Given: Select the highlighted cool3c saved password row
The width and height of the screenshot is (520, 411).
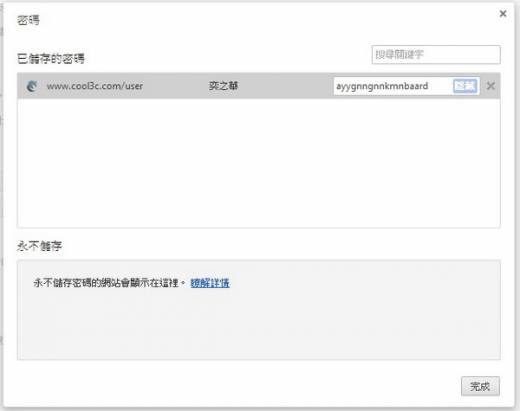Looking at the screenshot, I should click(259, 86).
